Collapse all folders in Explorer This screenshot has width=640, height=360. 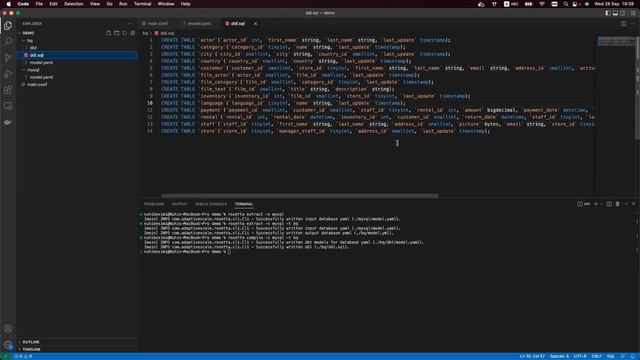coord(133,33)
